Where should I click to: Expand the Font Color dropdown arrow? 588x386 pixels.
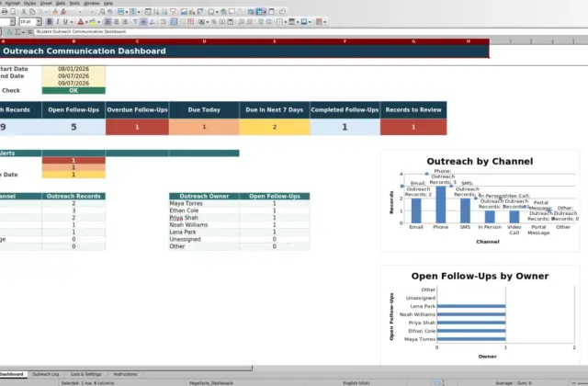pyautogui.click(x=86, y=22)
